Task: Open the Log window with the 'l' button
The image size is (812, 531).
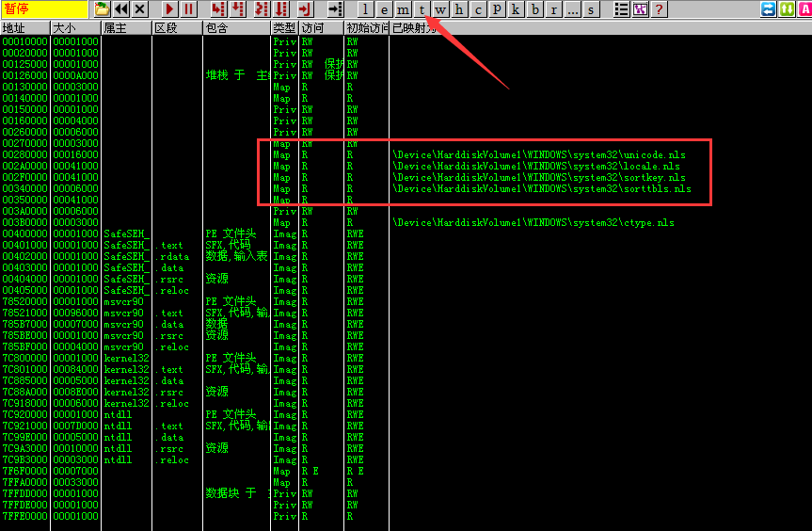Action: 365,9
